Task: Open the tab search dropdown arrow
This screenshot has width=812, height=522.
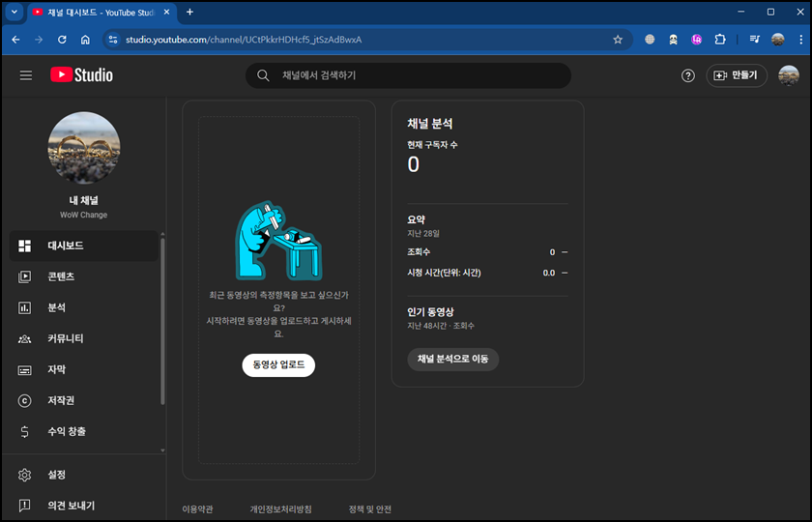Action: click(14, 12)
